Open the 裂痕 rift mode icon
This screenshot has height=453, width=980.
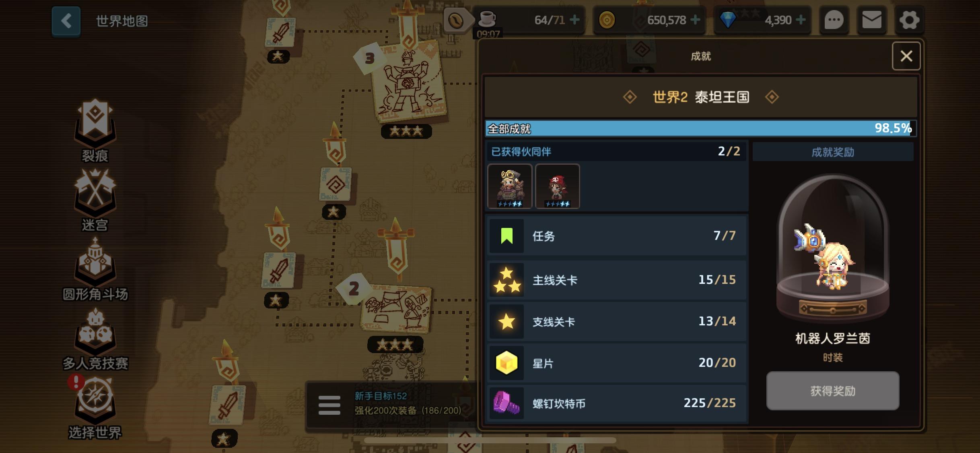click(95, 129)
